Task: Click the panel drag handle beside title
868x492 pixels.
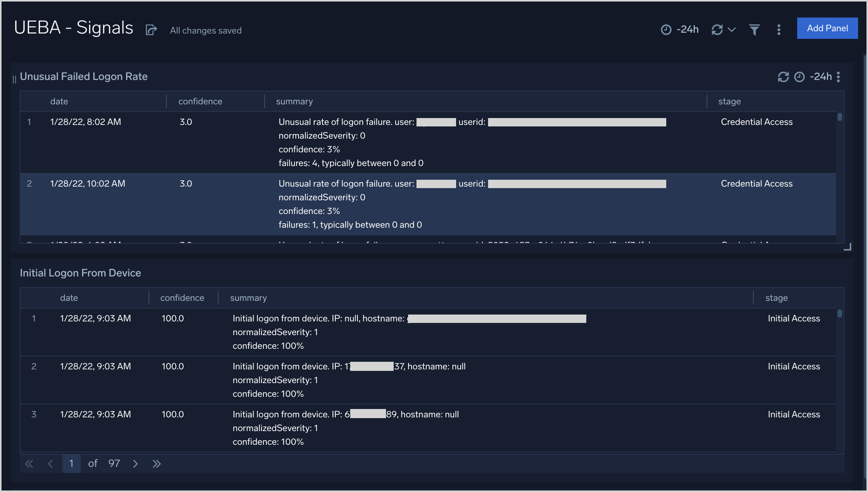Action: click(x=14, y=79)
